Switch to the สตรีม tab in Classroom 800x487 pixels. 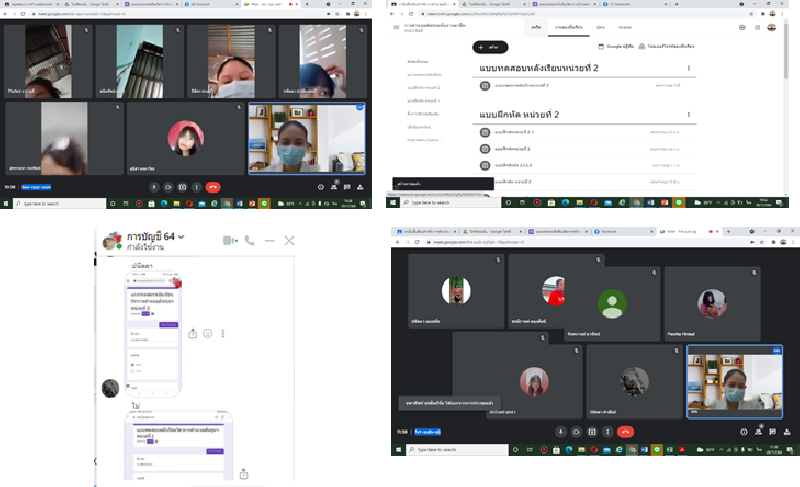[x=537, y=28]
